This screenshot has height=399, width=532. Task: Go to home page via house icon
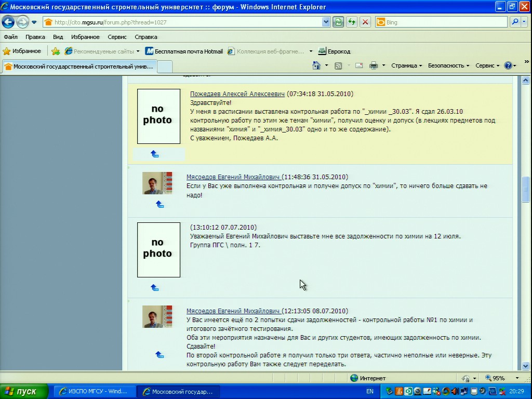316,65
